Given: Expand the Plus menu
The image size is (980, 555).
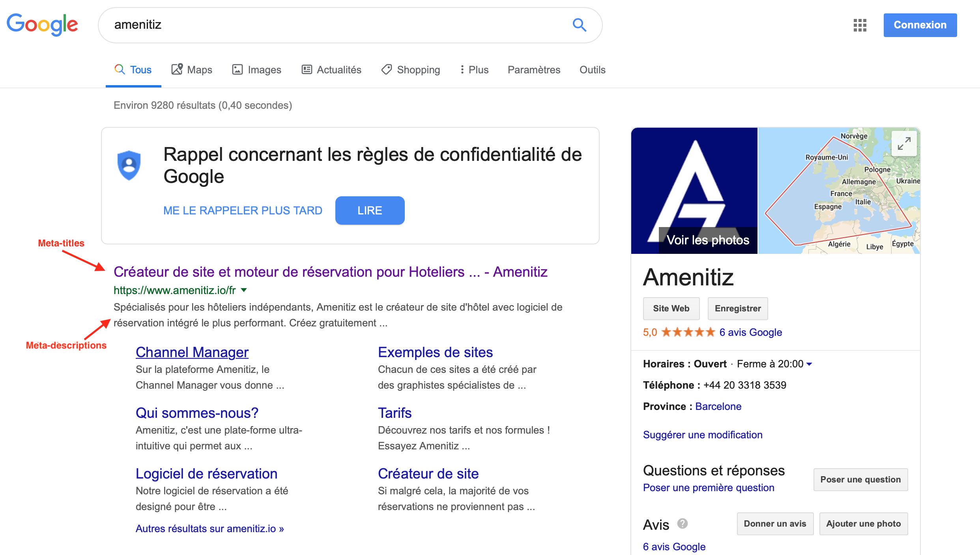Looking at the screenshot, I should [474, 70].
